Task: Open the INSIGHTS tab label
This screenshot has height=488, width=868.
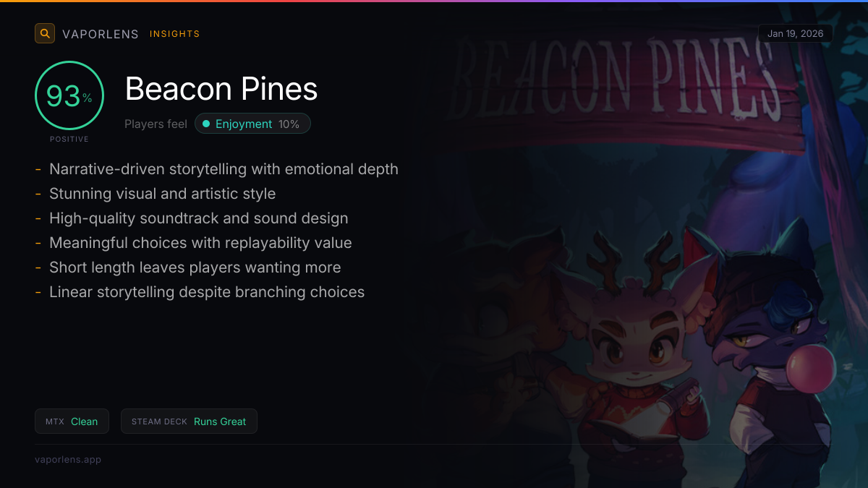Action: pyautogui.click(x=174, y=34)
